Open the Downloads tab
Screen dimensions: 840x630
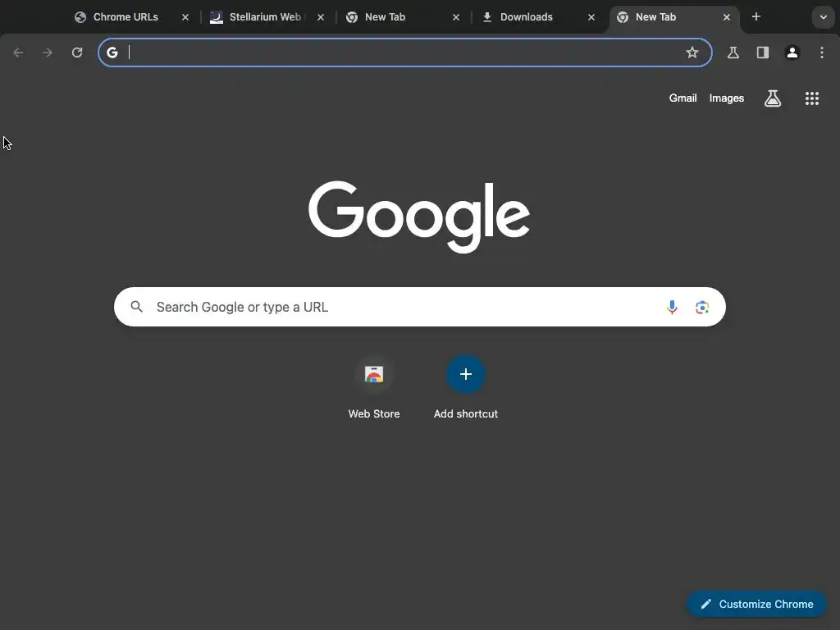tap(538, 17)
